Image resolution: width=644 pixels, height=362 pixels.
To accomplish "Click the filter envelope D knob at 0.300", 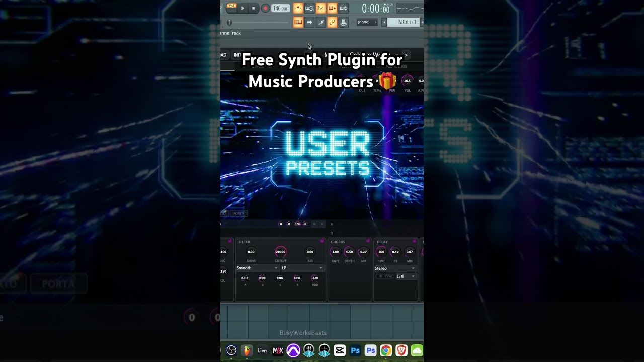I will [x=262, y=278].
